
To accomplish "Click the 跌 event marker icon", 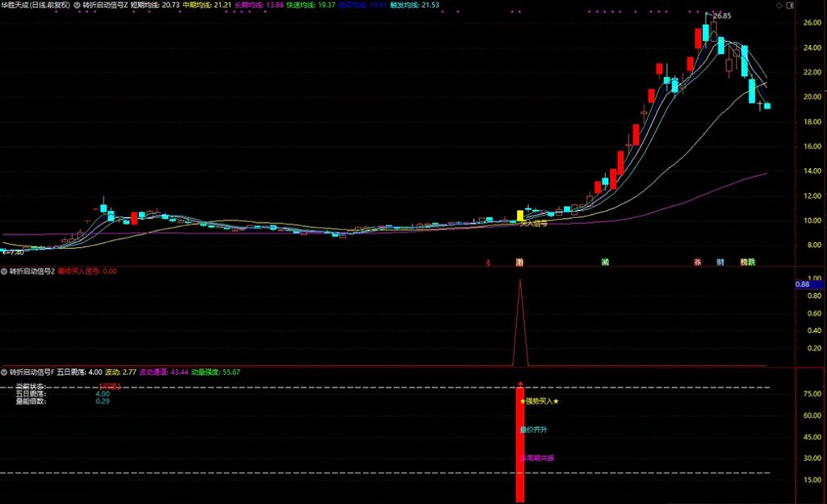I will (x=753, y=262).
